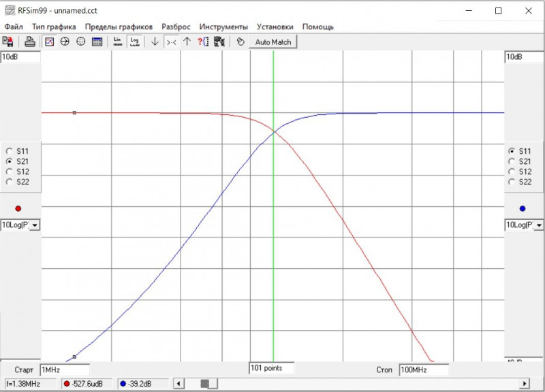Switch to polar plot display icon
The image size is (545, 392).
click(x=81, y=42)
